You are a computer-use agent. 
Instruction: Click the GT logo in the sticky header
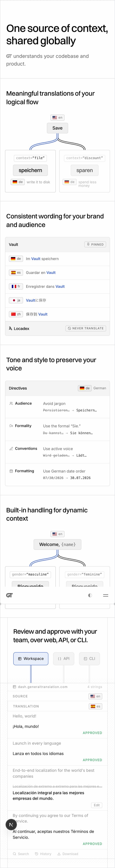click(9, 595)
